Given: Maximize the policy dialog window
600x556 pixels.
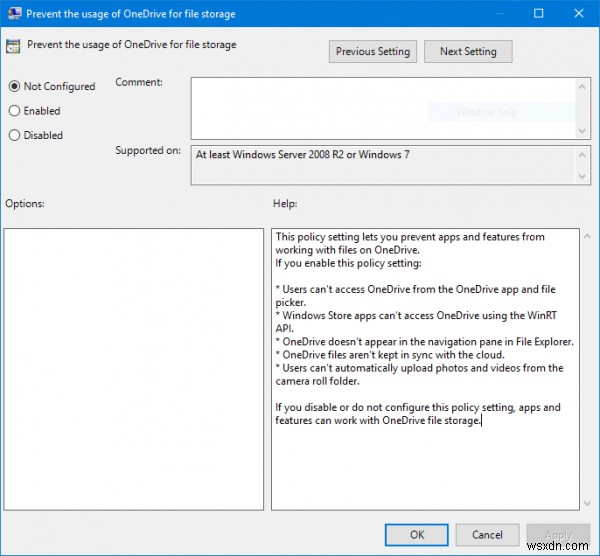Looking at the screenshot, I should [x=538, y=13].
